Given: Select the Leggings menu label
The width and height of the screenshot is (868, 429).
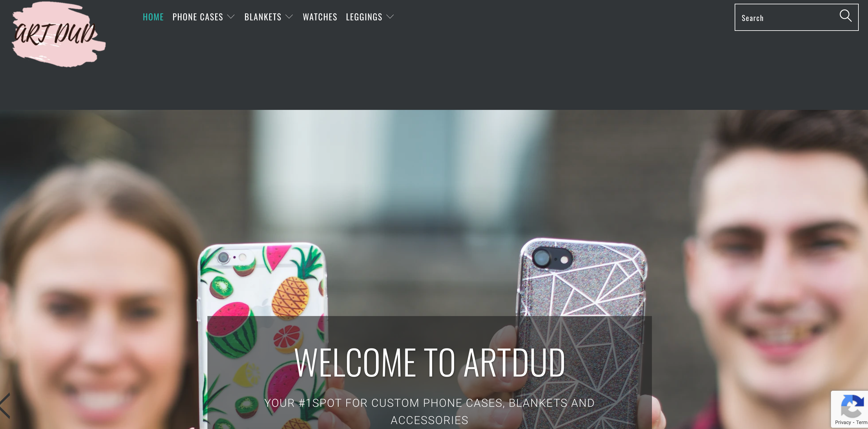Looking at the screenshot, I should click(x=364, y=17).
